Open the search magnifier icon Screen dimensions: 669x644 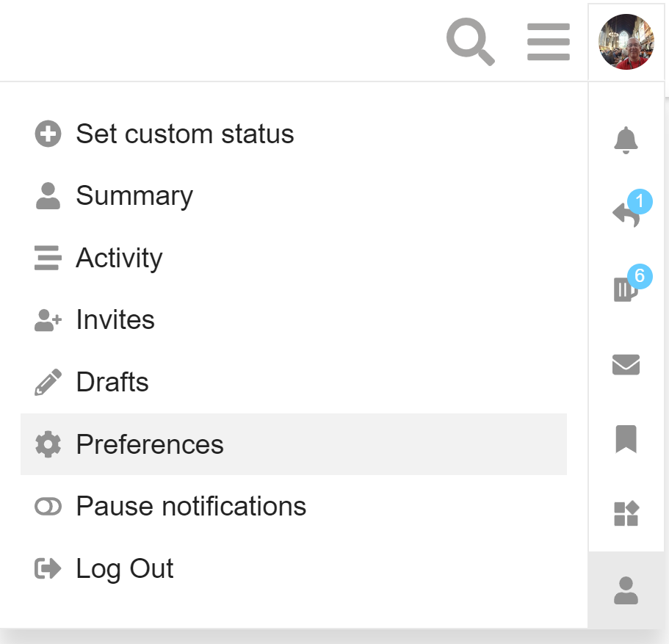(470, 42)
